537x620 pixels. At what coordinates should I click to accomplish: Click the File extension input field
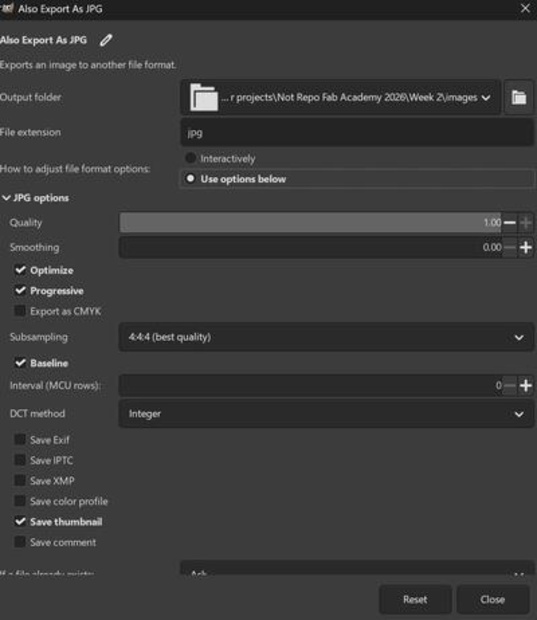[357, 133]
